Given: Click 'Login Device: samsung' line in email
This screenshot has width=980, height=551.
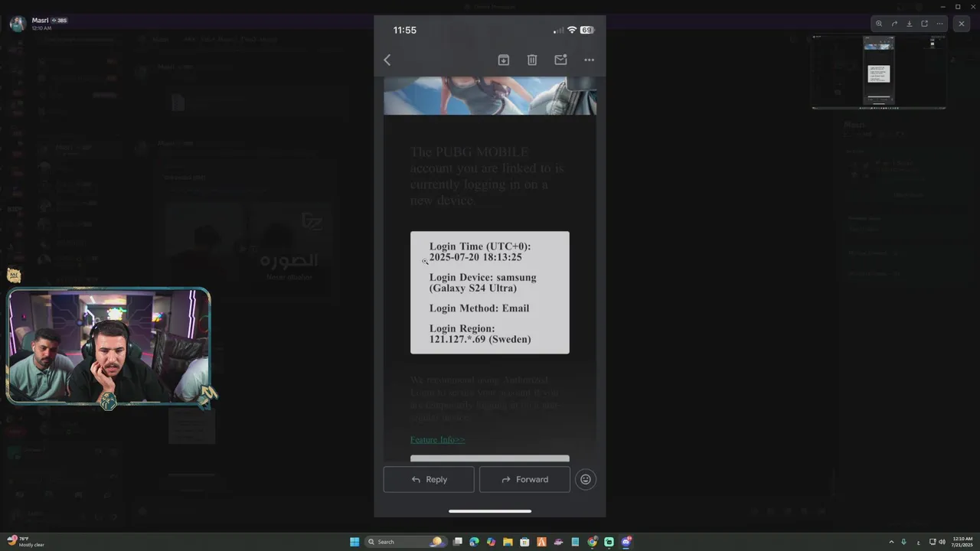Looking at the screenshot, I should point(482,277).
